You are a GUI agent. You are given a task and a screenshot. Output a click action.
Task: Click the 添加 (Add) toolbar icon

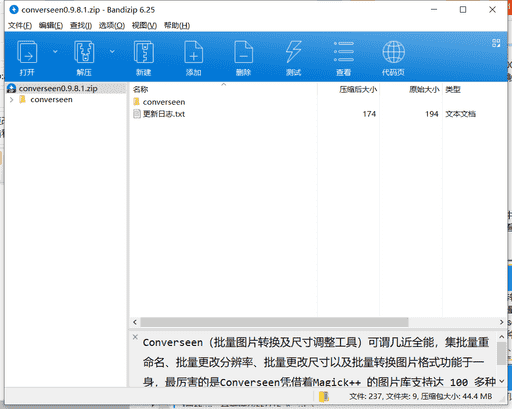pos(194,52)
